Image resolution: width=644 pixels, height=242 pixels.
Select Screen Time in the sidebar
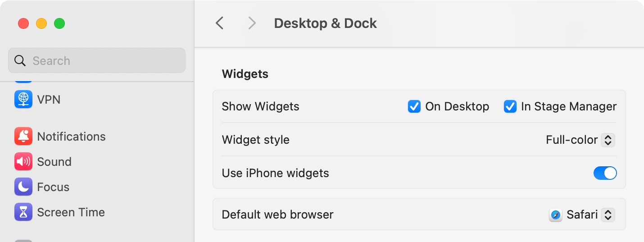pyautogui.click(x=71, y=212)
